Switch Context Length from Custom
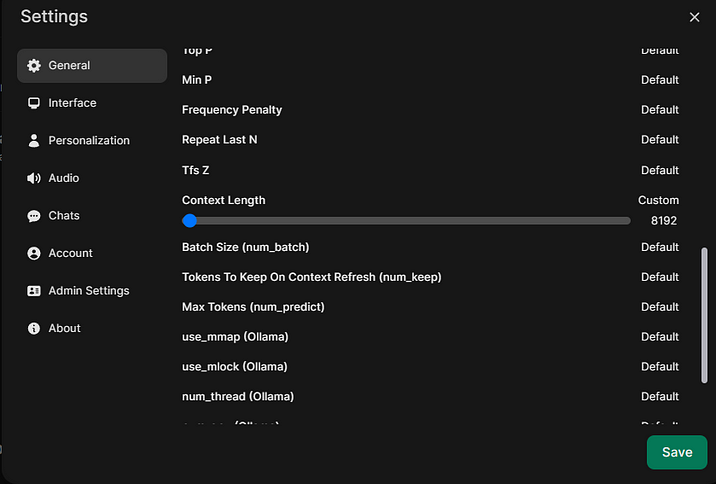716x484 pixels. click(x=658, y=200)
